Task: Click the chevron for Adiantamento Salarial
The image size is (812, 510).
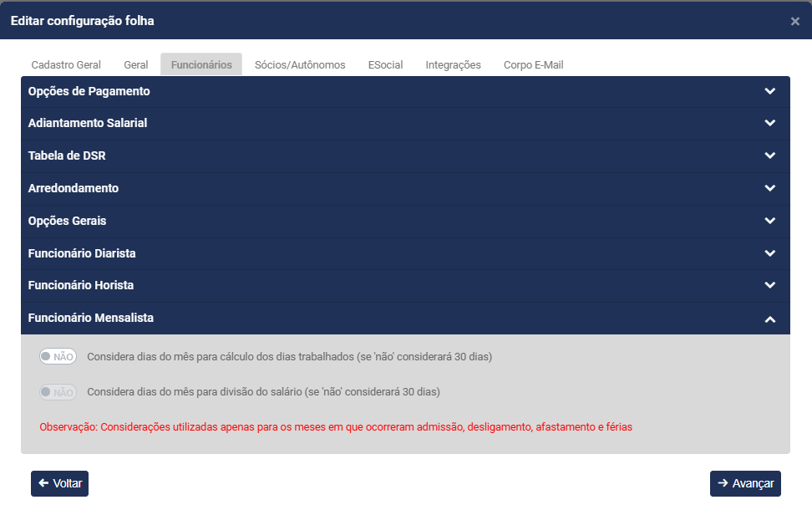Action: (770, 124)
